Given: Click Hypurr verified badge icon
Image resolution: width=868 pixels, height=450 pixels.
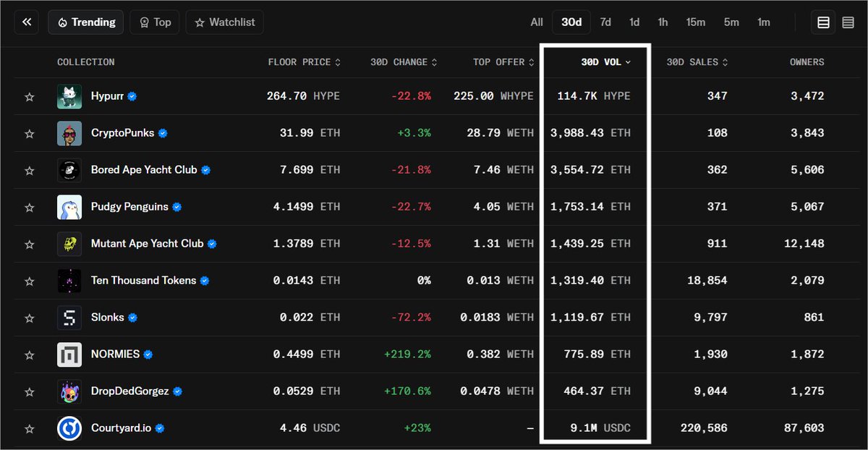Looking at the screenshot, I should pos(133,96).
